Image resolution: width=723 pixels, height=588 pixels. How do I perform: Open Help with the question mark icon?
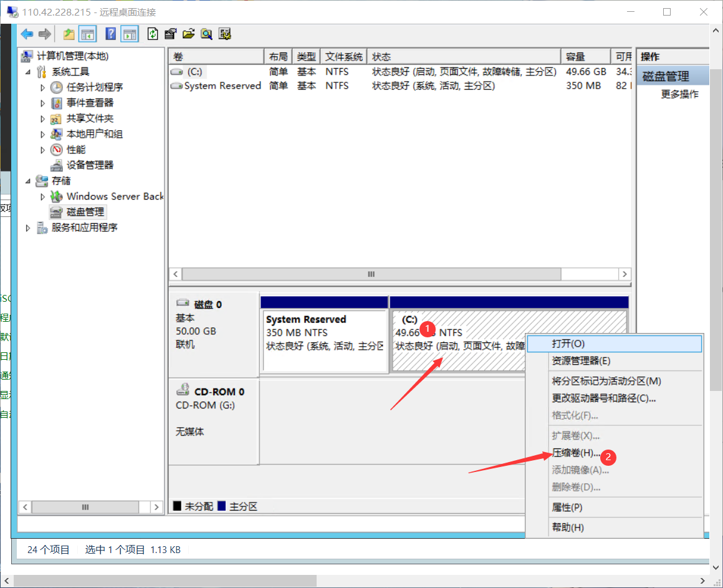click(111, 34)
